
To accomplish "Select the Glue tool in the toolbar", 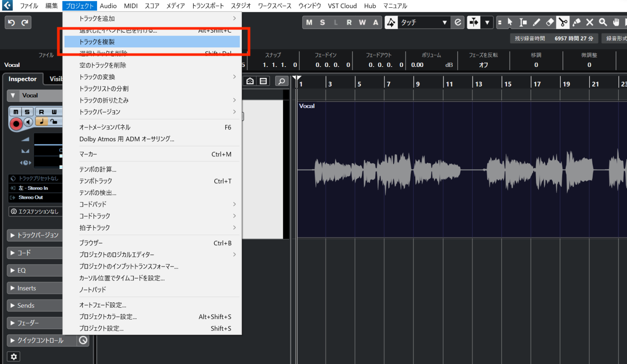I will [x=576, y=22].
